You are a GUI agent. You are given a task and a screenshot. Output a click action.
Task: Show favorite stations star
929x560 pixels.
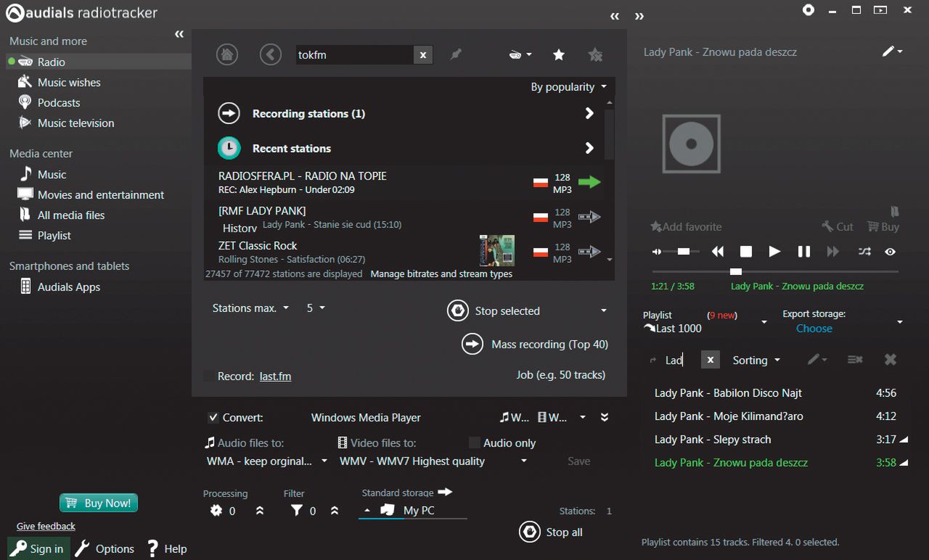point(559,54)
